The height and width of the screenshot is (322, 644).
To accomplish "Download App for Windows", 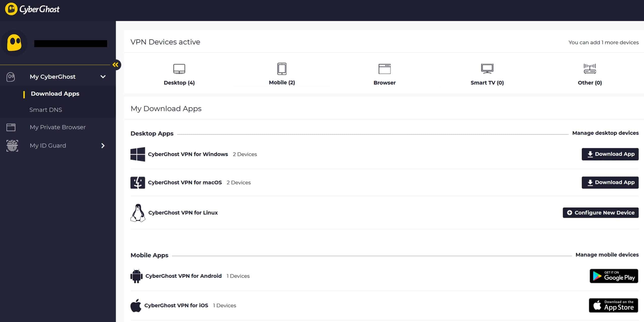I will pyautogui.click(x=610, y=154).
